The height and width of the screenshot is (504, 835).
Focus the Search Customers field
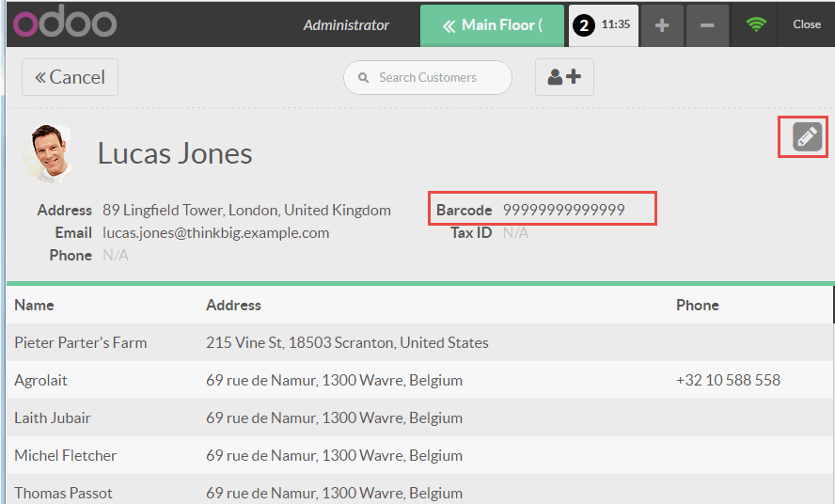pyautogui.click(x=428, y=77)
